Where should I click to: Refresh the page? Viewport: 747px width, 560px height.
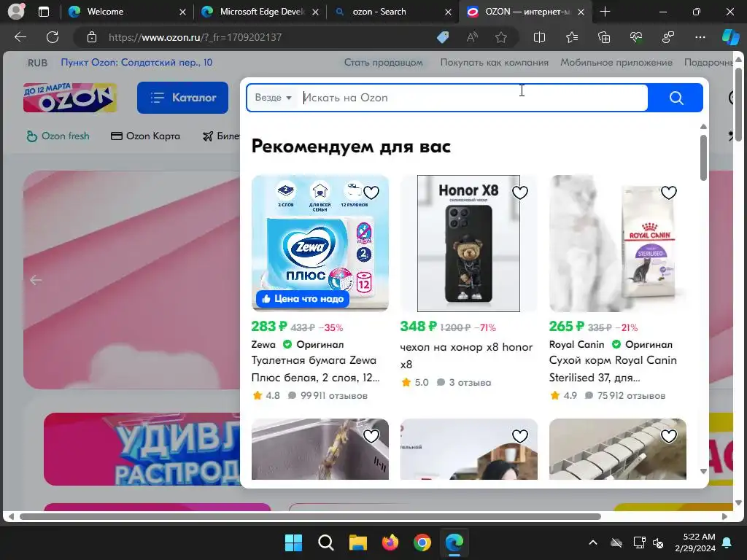tap(53, 37)
